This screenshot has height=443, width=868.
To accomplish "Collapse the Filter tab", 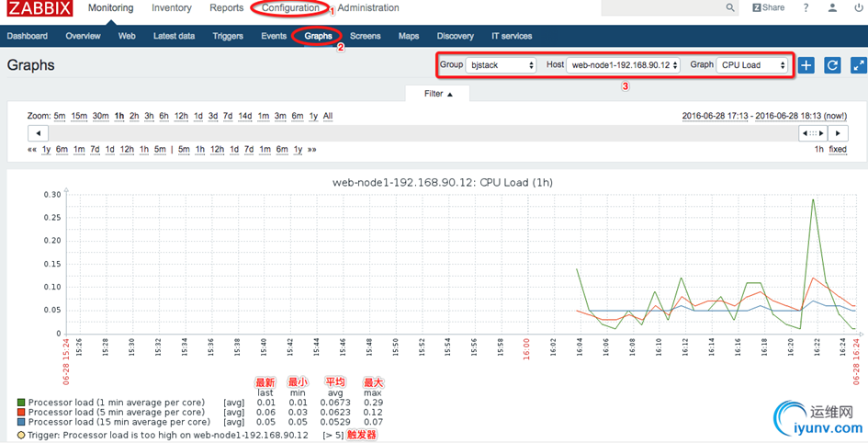I will click(x=438, y=94).
